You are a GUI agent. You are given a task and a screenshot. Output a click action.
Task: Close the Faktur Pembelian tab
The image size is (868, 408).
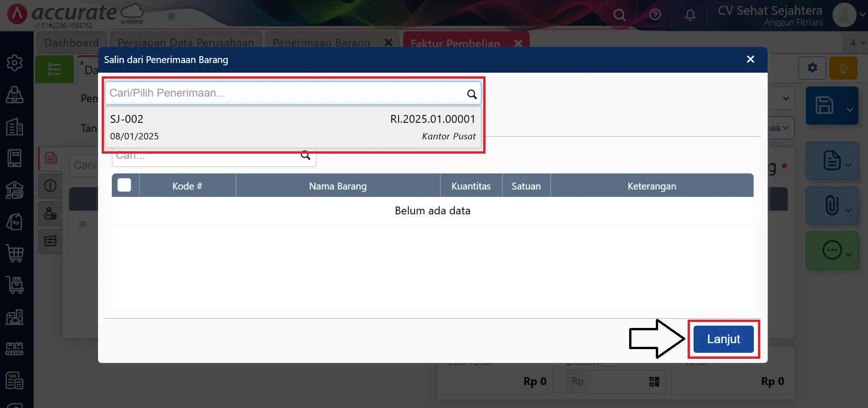pyautogui.click(x=518, y=43)
